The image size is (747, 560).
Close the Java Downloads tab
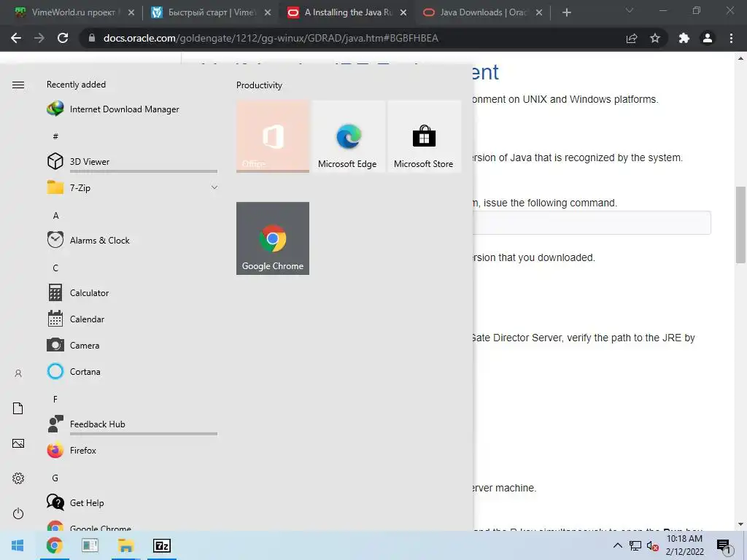(539, 12)
